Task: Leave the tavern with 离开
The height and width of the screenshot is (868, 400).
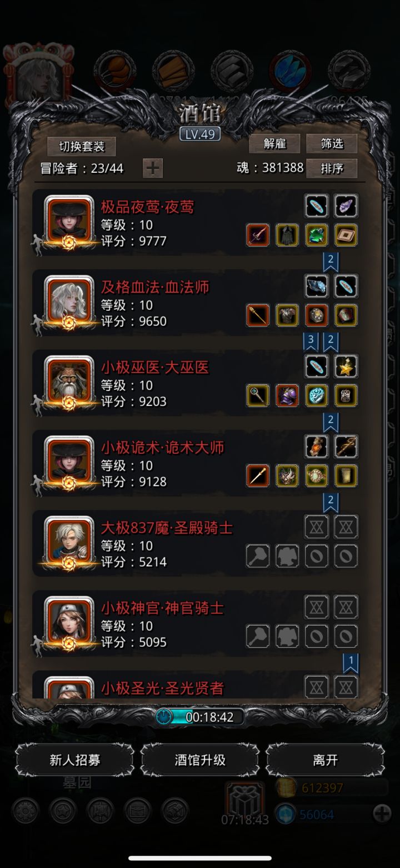Action: tap(325, 760)
